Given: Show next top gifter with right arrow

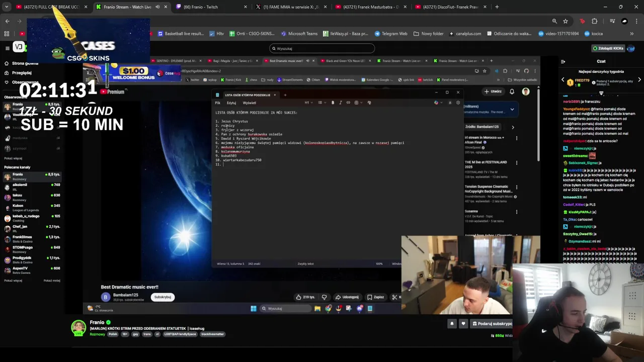Looking at the screenshot, I should [639, 80].
